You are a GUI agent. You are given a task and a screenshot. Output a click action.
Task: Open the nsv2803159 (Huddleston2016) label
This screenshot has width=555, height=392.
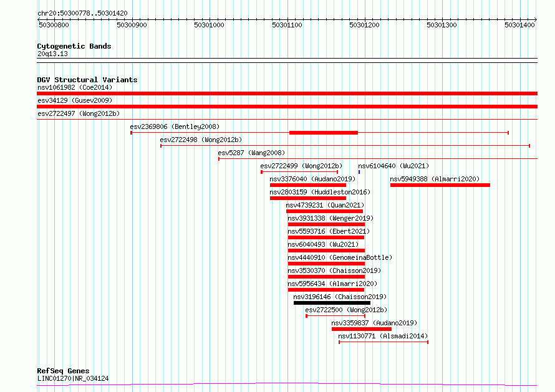point(320,192)
